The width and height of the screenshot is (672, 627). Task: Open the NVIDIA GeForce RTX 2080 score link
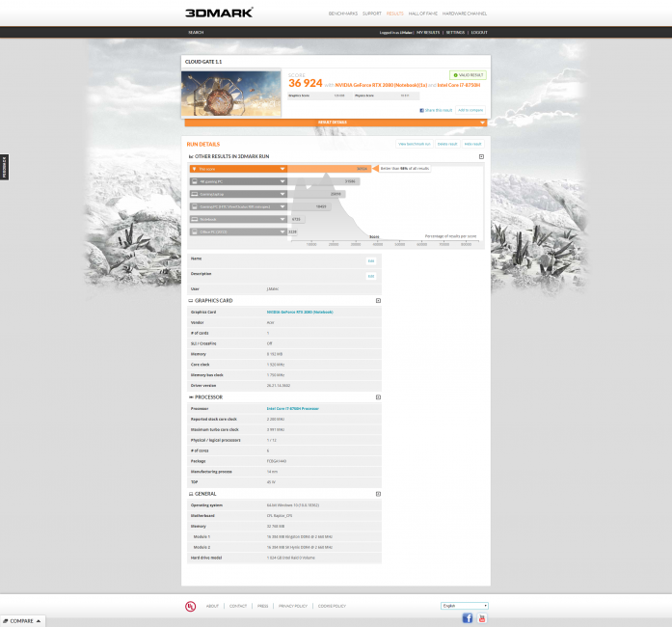[381, 85]
